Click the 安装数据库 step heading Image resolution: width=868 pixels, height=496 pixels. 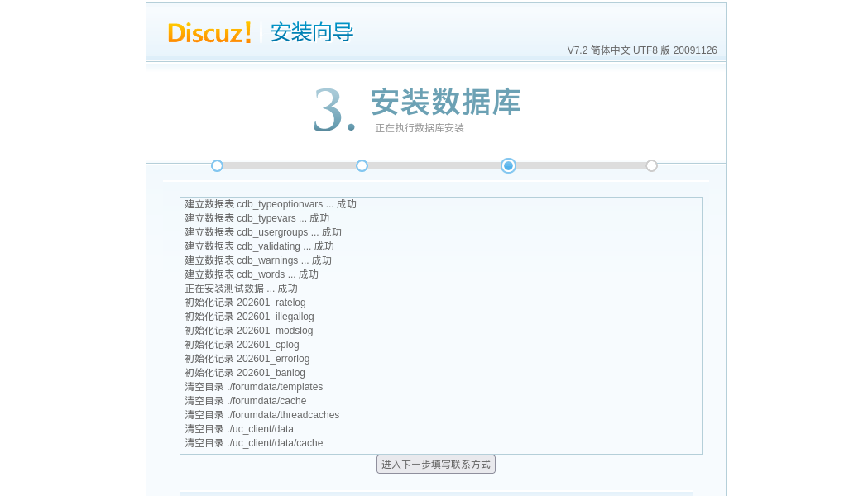(x=445, y=102)
